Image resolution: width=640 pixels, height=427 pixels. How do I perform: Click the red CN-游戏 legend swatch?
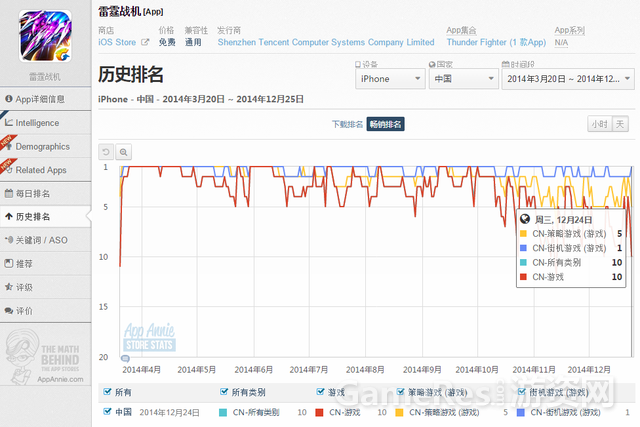pos(319,413)
